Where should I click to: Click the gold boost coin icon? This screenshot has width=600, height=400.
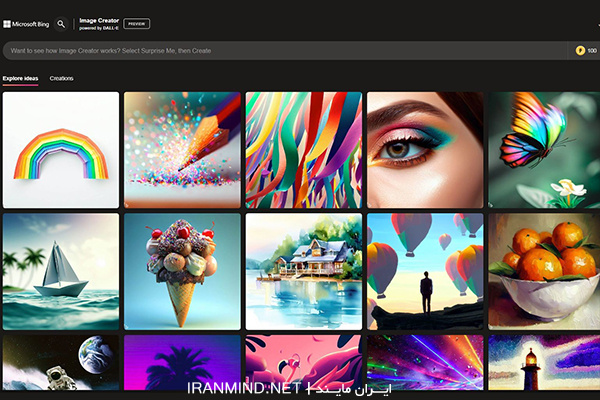click(x=580, y=51)
